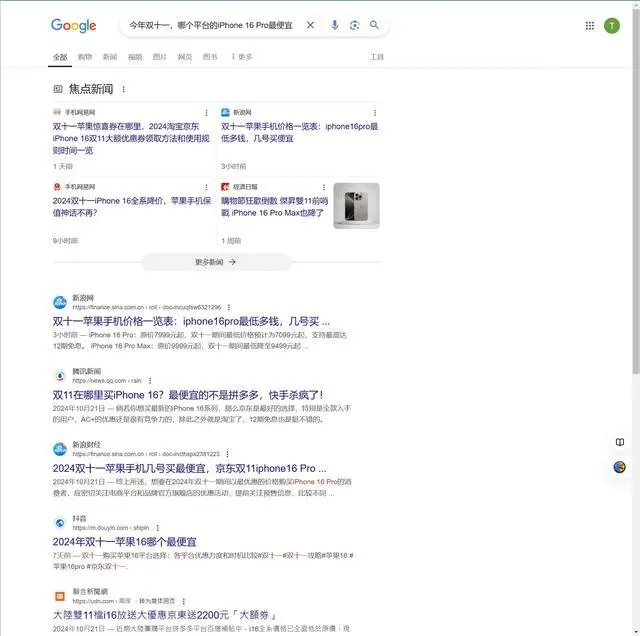Image resolution: width=640 pixels, height=636 pixels.
Task: Click the 1 周前 timestamp
Action: 231,241
